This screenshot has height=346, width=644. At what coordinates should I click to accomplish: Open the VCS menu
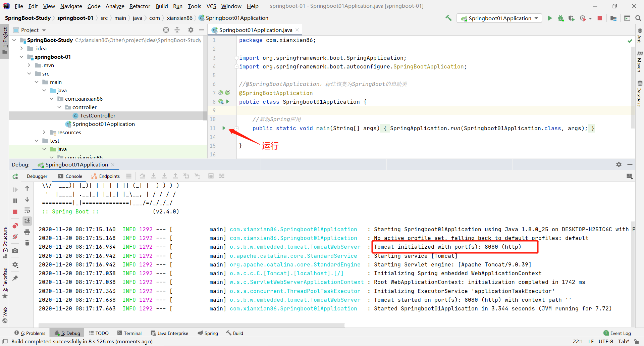point(211,6)
